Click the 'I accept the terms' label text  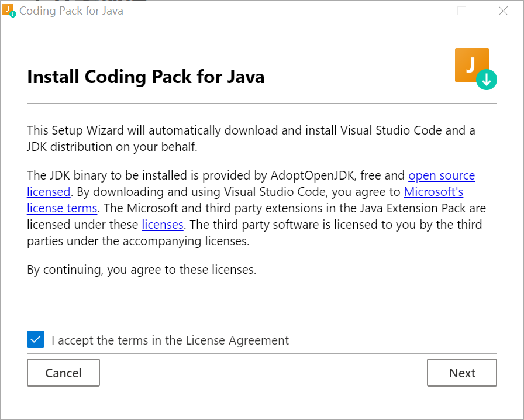click(x=170, y=340)
